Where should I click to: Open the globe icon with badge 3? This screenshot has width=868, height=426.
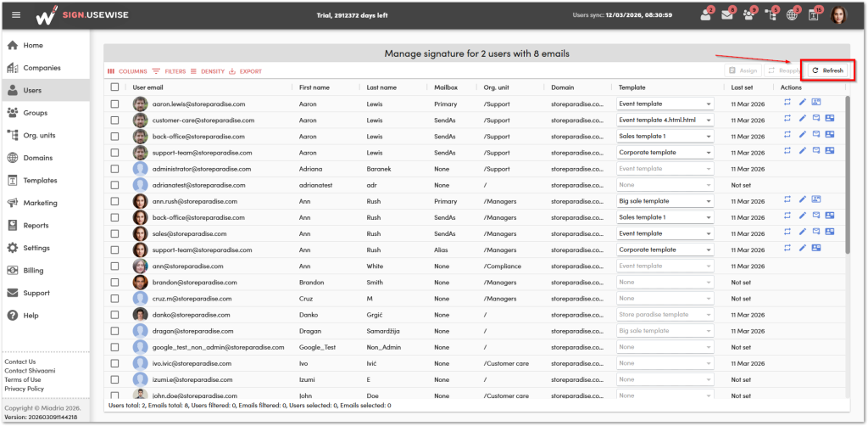(792, 14)
